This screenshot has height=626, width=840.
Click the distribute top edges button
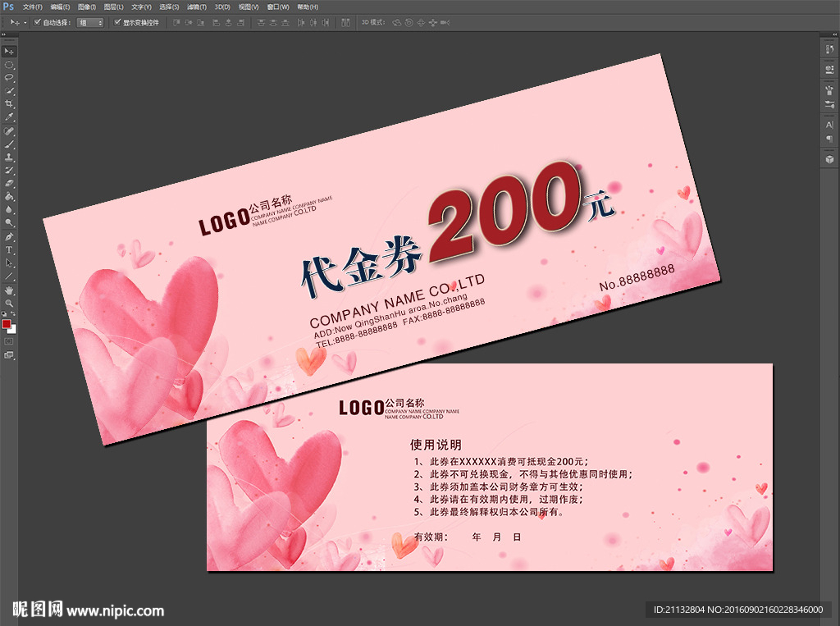261,22
